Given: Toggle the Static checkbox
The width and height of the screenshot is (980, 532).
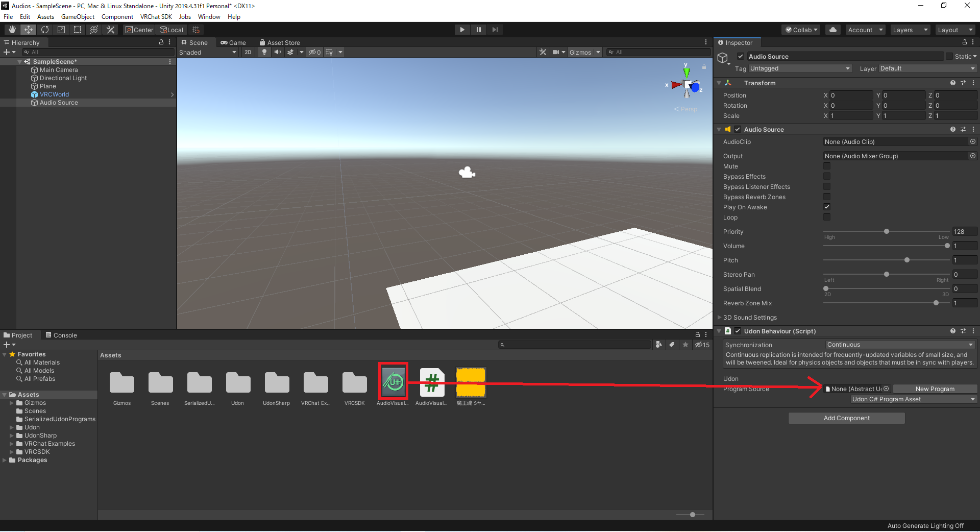Looking at the screenshot, I should (x=949, y=57).
